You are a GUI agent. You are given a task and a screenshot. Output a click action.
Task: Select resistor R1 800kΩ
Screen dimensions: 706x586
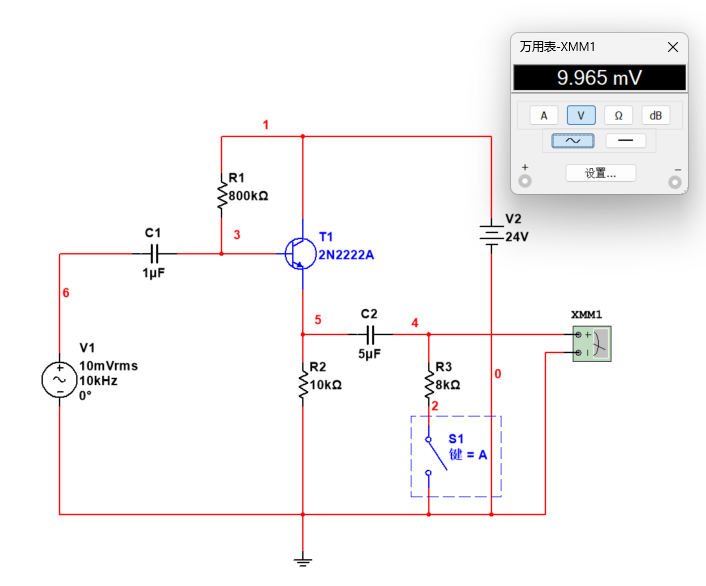pyautogui.click(x=221, y=195)
